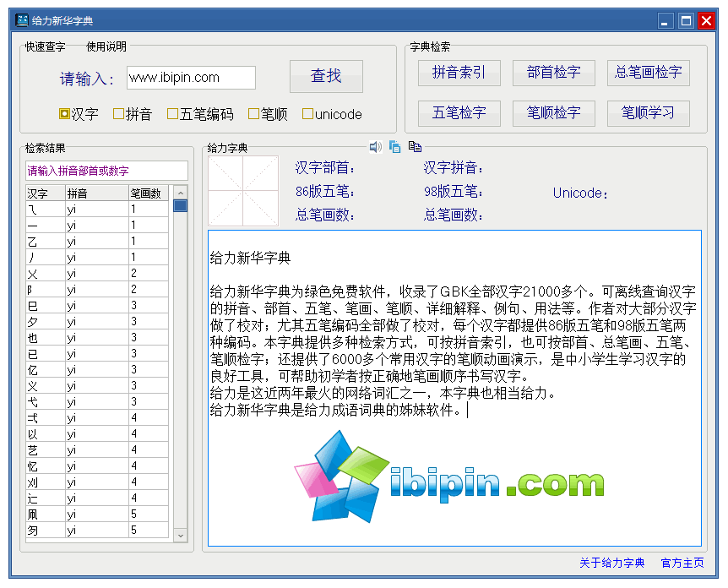Click the results list scroll up arrow

point(181,193)
